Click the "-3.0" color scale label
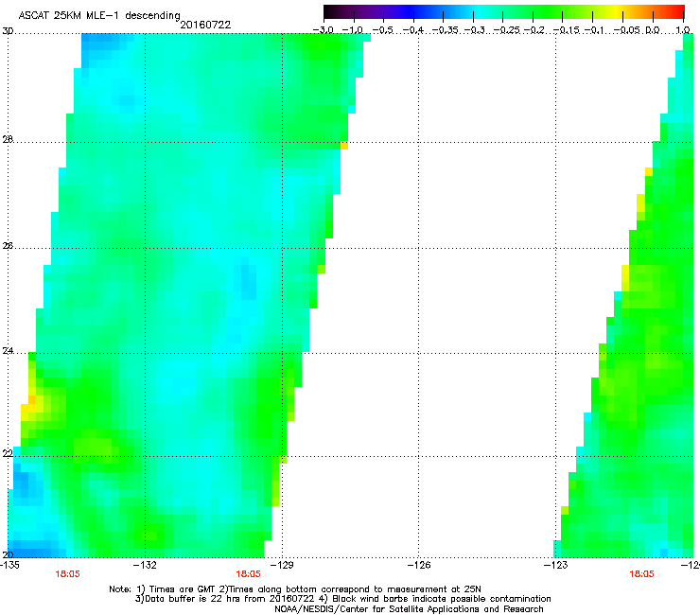This screenshot has width=700, height=615. click(324, 30)
